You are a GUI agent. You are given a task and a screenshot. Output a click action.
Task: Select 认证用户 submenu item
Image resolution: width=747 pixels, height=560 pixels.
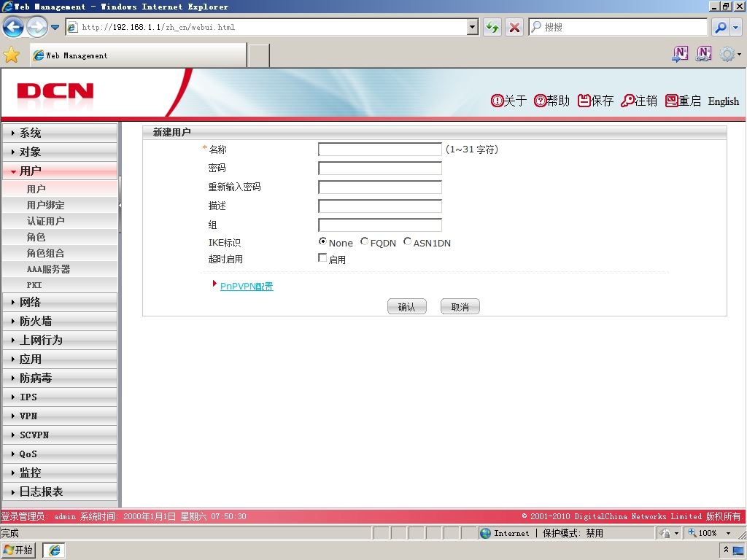click(60, 221)
